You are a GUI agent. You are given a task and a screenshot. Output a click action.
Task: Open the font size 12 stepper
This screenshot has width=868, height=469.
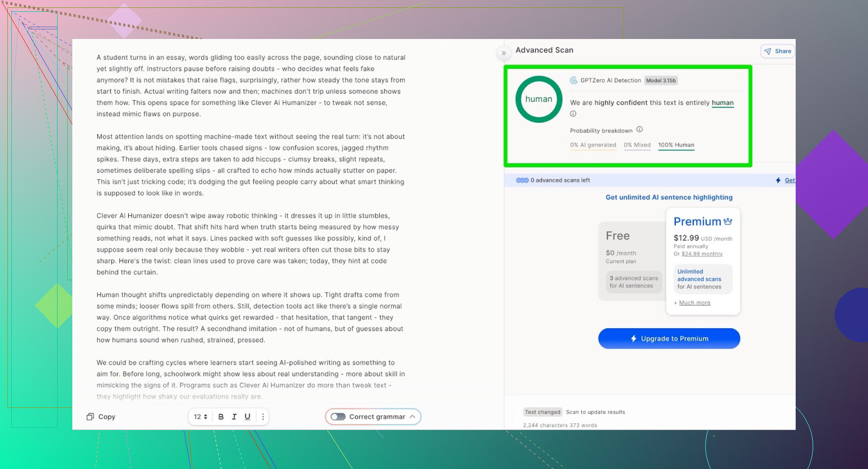coord(201,417)
